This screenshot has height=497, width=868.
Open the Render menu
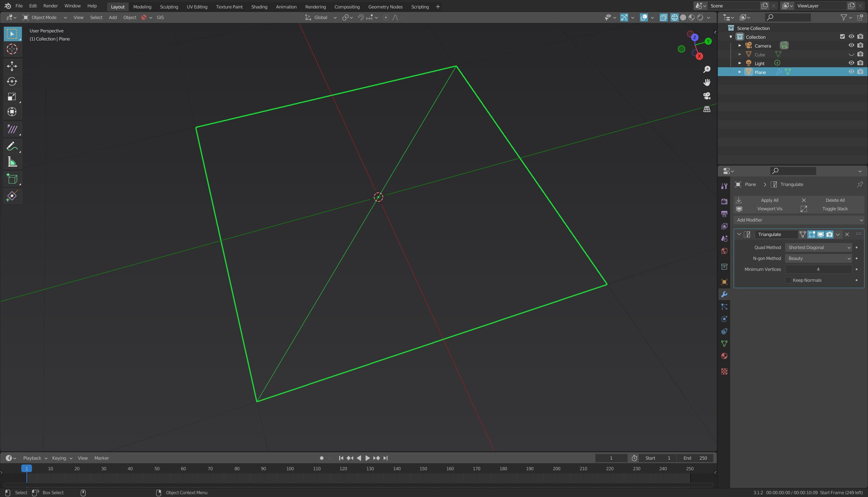click(50, 6)
